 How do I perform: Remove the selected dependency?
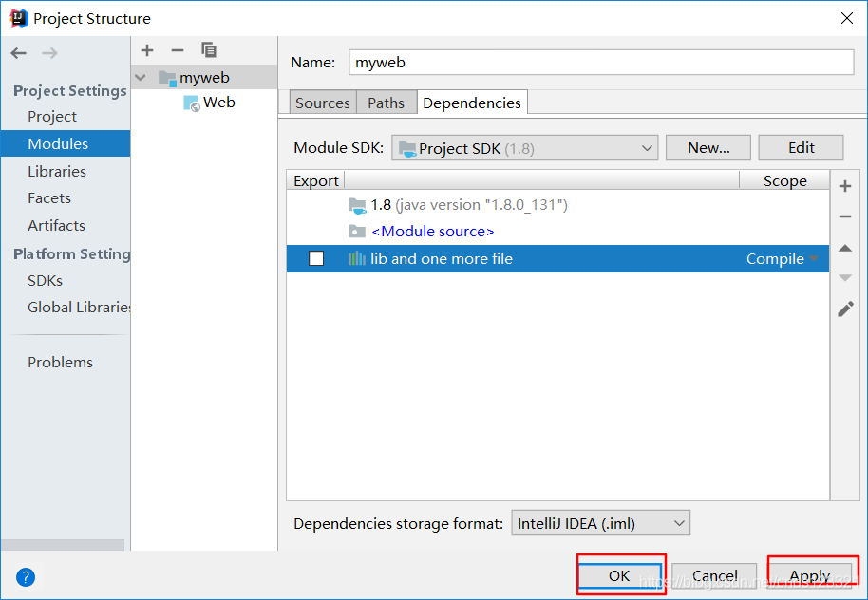845,216
